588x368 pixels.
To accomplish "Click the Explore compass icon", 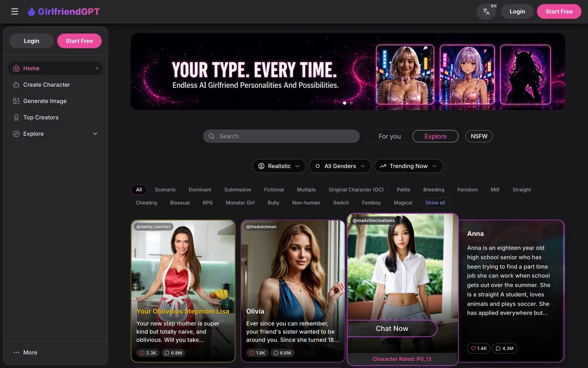I will 16,134.
